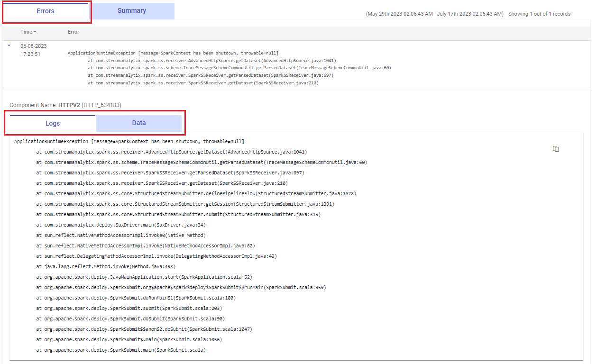Open the Data tab for HTTPV2
Screen dimensions: 597x364
point(139,123)
